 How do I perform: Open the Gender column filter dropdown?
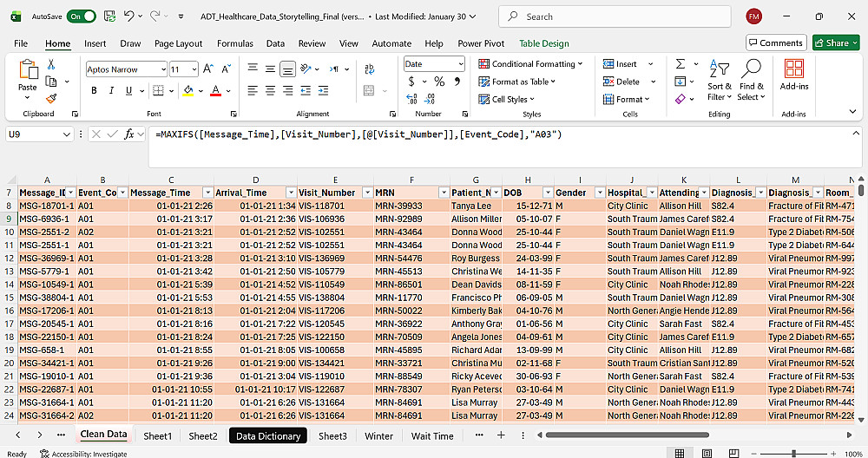598,193
